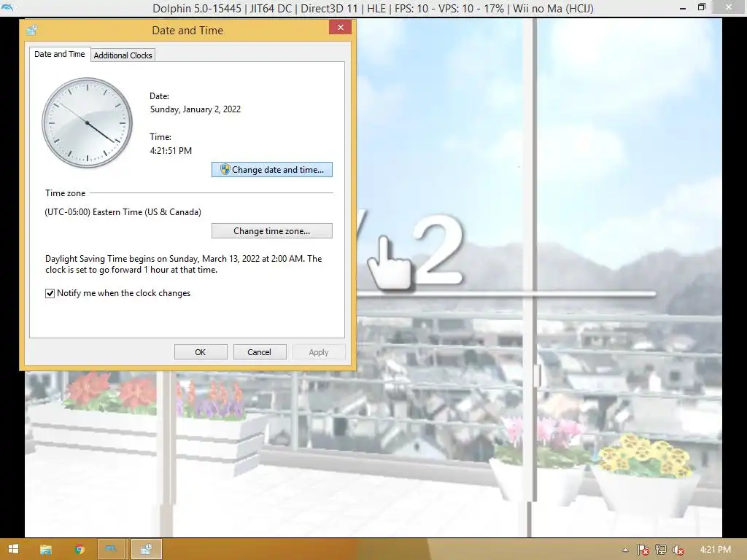The image size is (747, 560).
Task: Restore down the Dolphin emulator window
Action: click(702, 7)
